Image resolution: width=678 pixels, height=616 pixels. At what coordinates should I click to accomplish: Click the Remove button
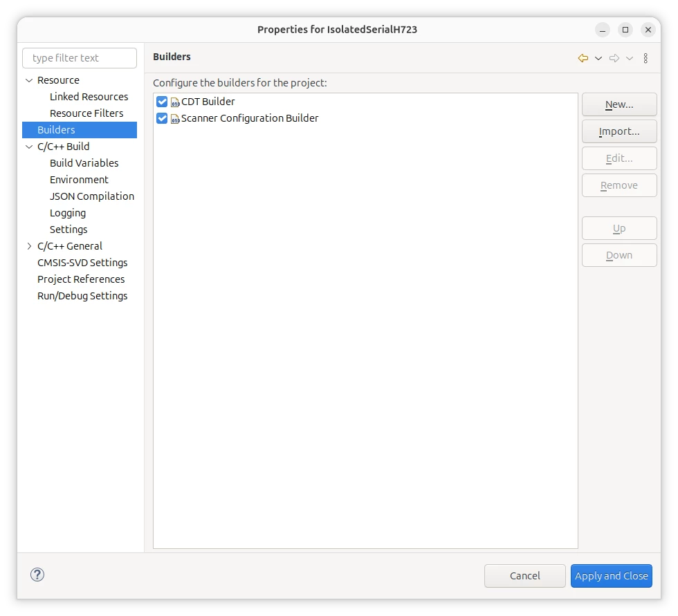(619, 185)
